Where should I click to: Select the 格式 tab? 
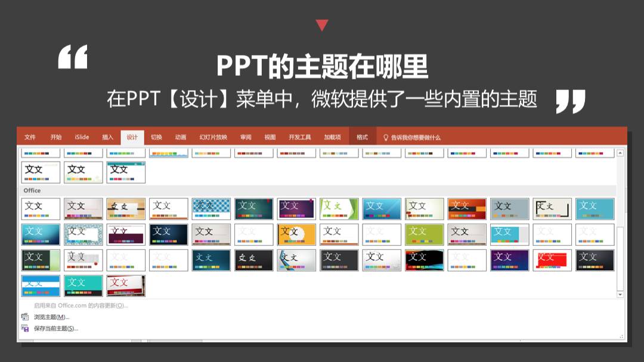click(x=363, y=137)
